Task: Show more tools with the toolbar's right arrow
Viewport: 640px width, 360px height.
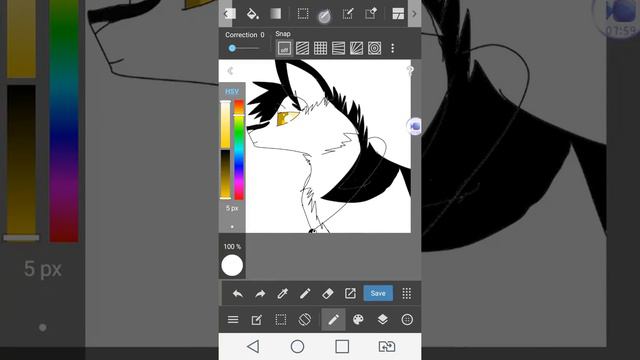Action: coord(414,14)
